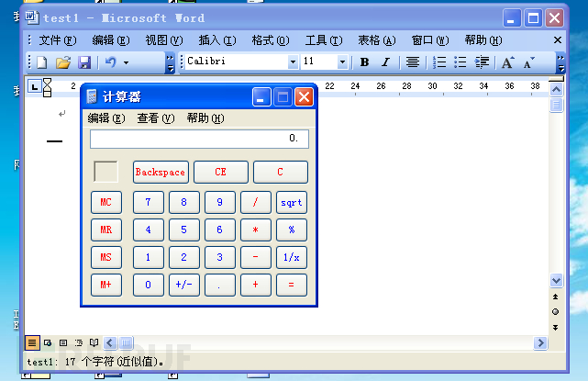Switch to Outline view icon

point(78,342)
